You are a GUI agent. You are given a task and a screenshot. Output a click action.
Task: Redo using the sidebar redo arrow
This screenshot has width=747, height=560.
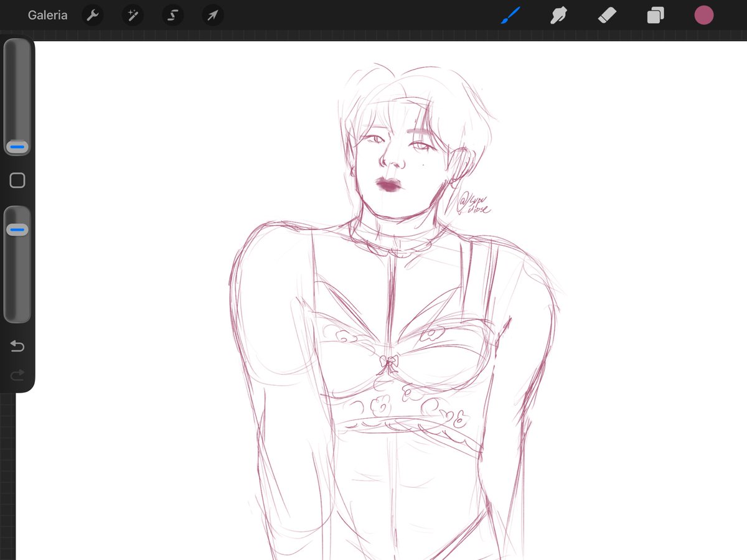coord(17,374)
